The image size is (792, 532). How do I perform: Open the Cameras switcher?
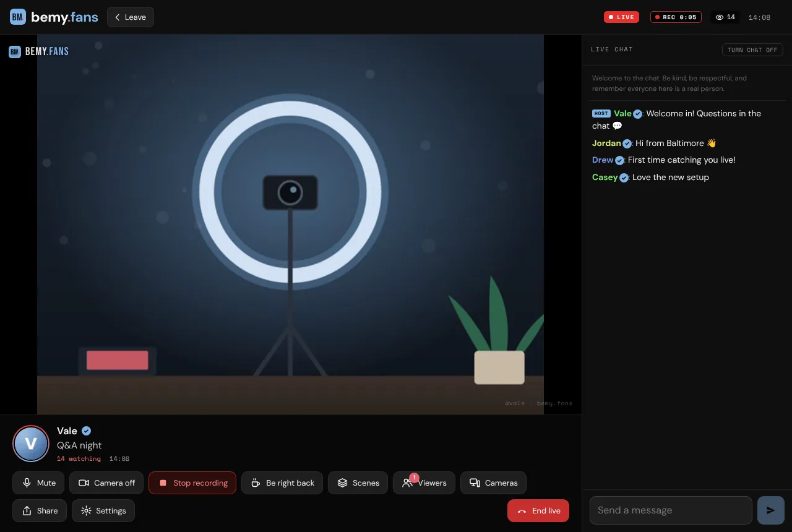493,483
